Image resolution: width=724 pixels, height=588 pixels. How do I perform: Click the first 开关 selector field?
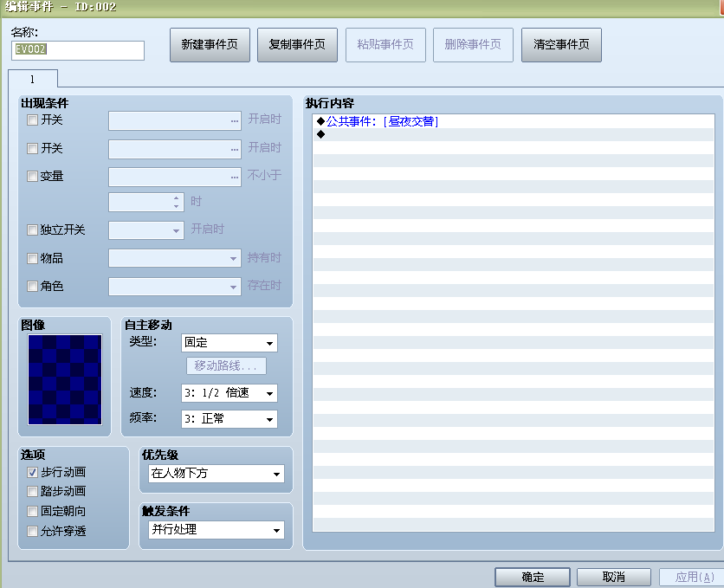(x=175, y=121)
